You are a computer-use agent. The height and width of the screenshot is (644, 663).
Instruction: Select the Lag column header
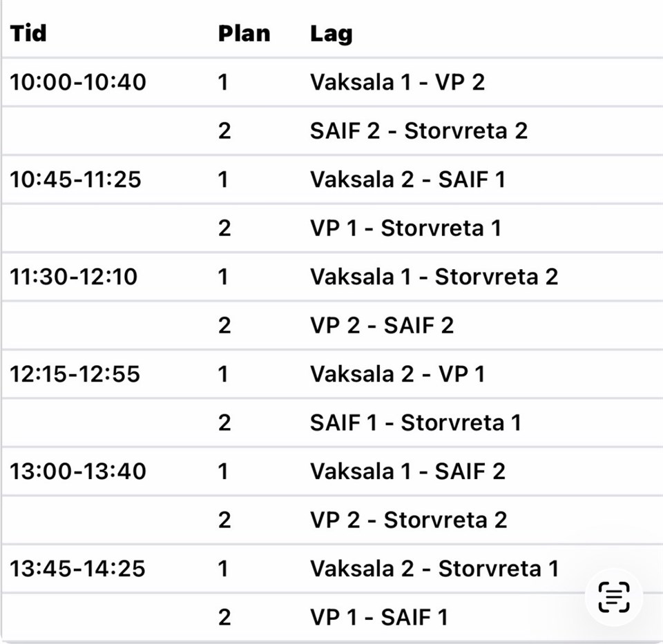pos(331,35)
